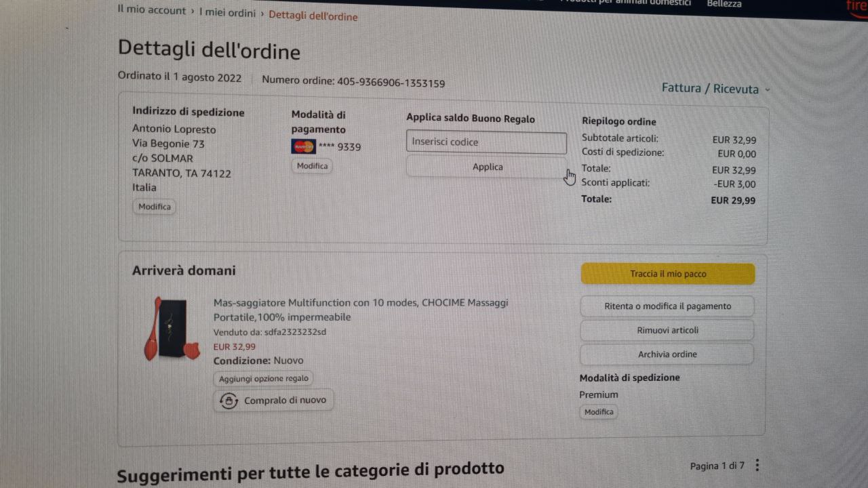The height and width of the screenshot is (488, 868).
Task: Click the Rimuovi articoli button
Action: 667,330
